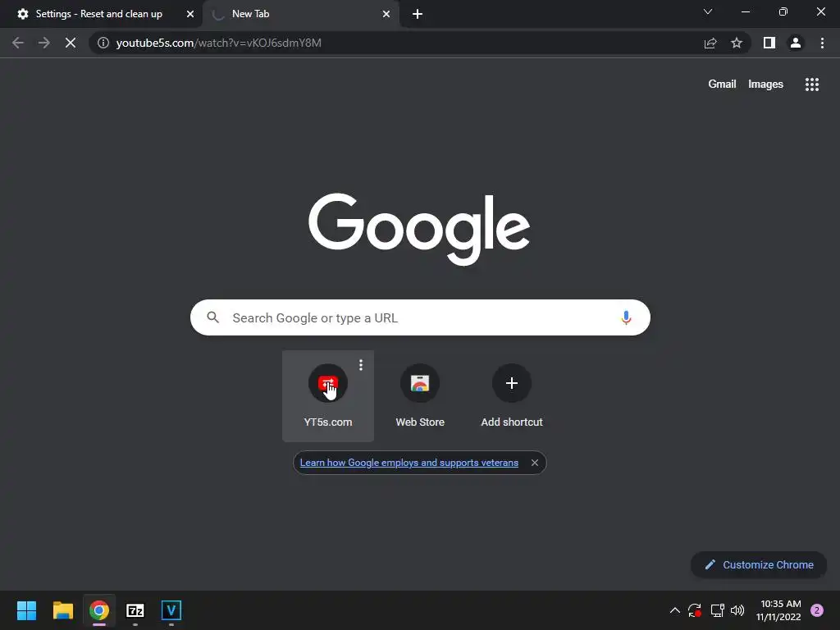
Task: Open clock and calendar flyout
Action: [x=779, y=610]
